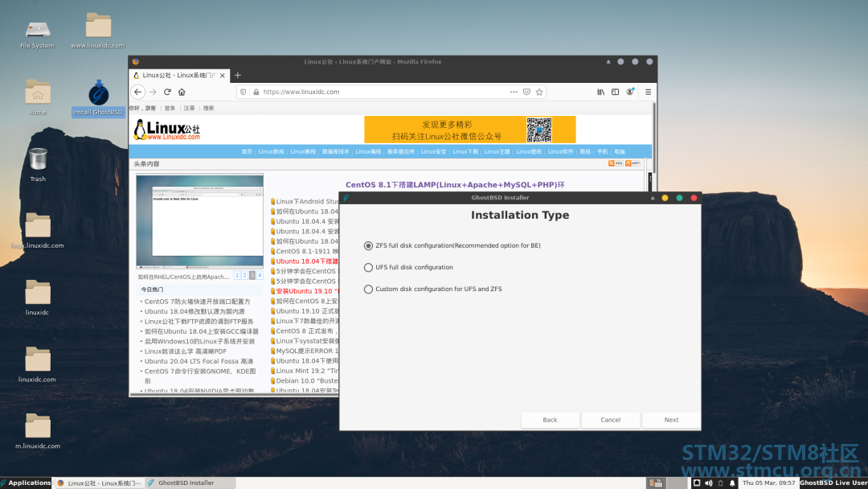Open the volume icon in system tray
Screen dimensions: 868x489
pyautogui.click(x=709, y=483)
